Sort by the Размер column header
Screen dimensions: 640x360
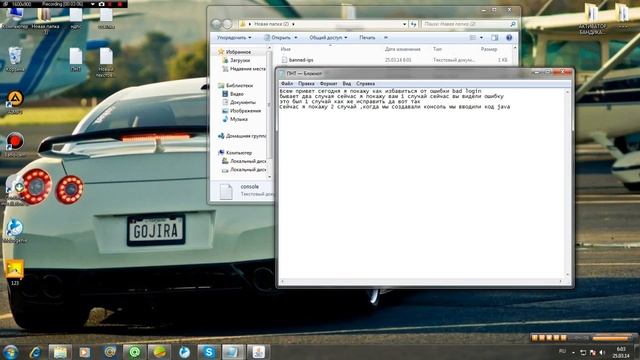pos(489,49)
